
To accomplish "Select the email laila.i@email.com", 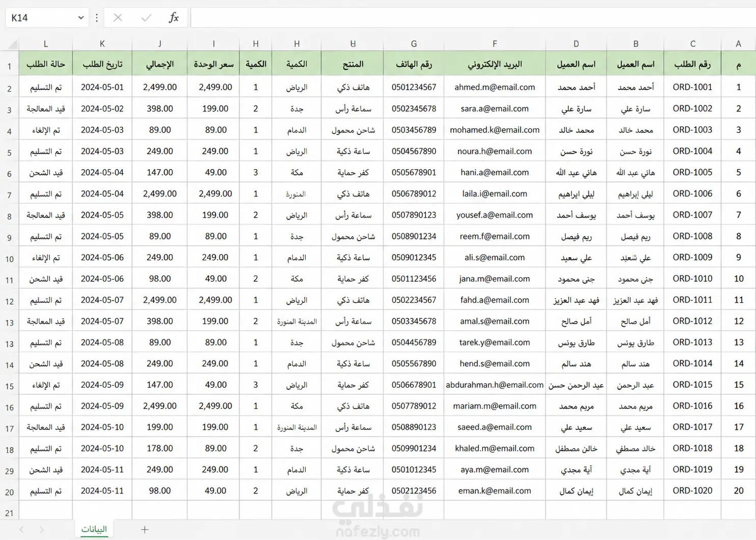I will click(495, 194).
